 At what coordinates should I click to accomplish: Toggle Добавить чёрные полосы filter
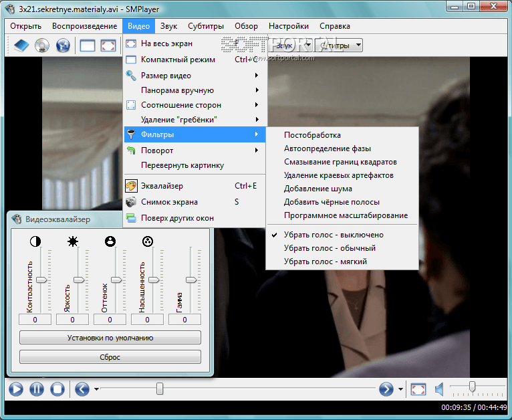click(x=342, y=202)
